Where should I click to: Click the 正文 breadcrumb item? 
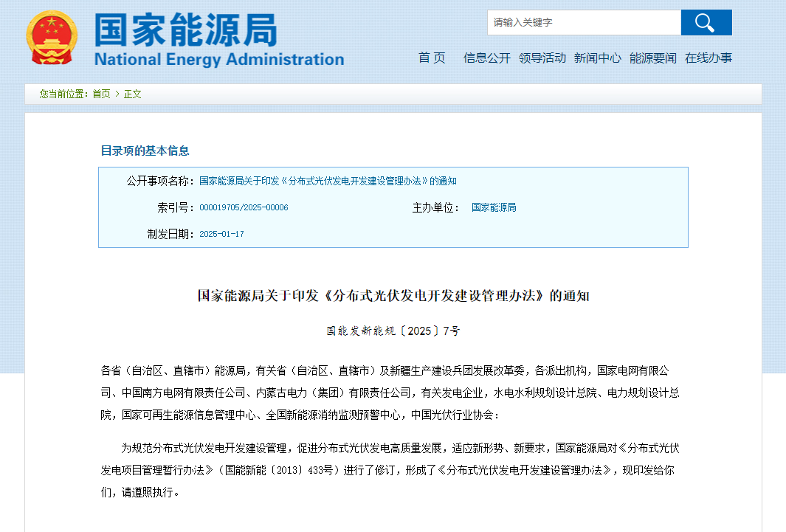(132, 94)
